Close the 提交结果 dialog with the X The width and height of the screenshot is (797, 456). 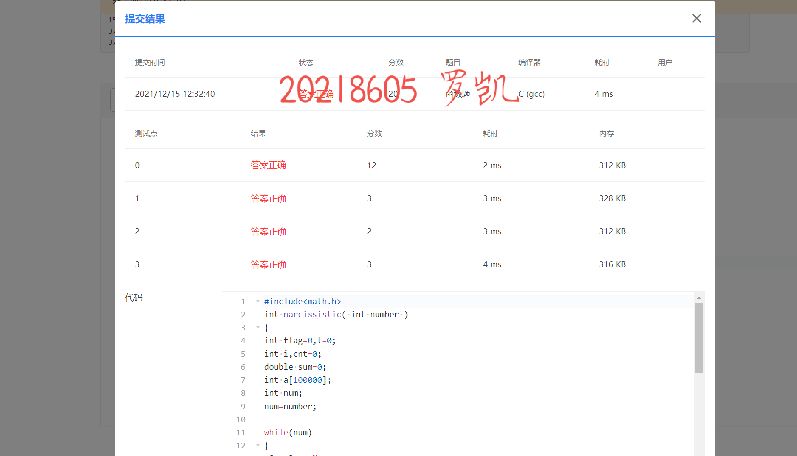[696, 18]
